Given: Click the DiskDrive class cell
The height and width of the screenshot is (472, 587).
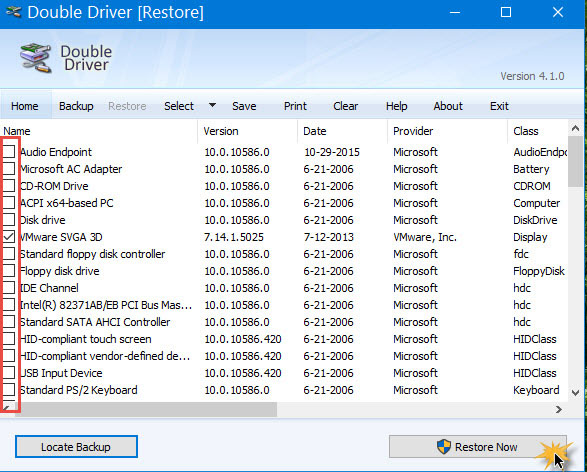Looking at the screenshot, I should tap(535, 220).
